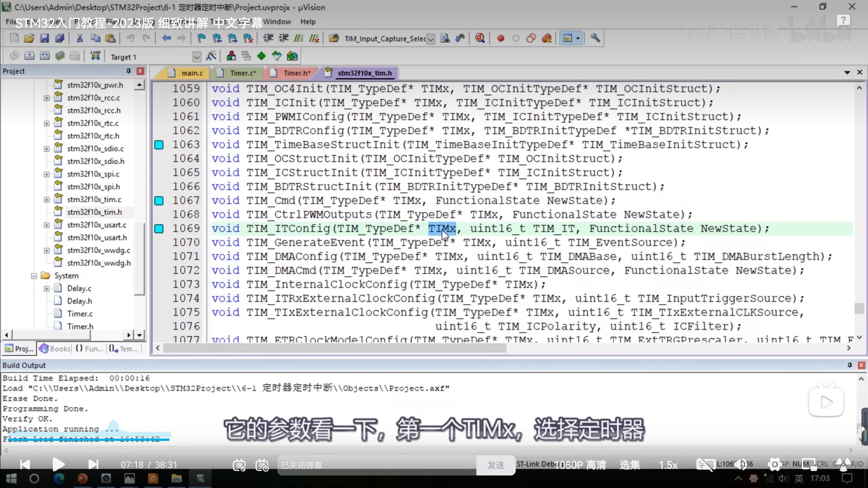
Task: Click the 发送 send button
Action: [x=496, y=465]
